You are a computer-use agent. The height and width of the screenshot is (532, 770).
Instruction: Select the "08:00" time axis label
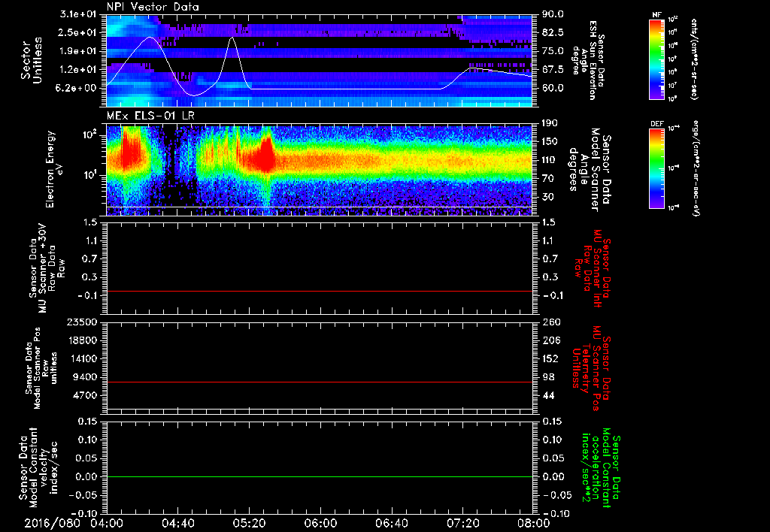533,523
